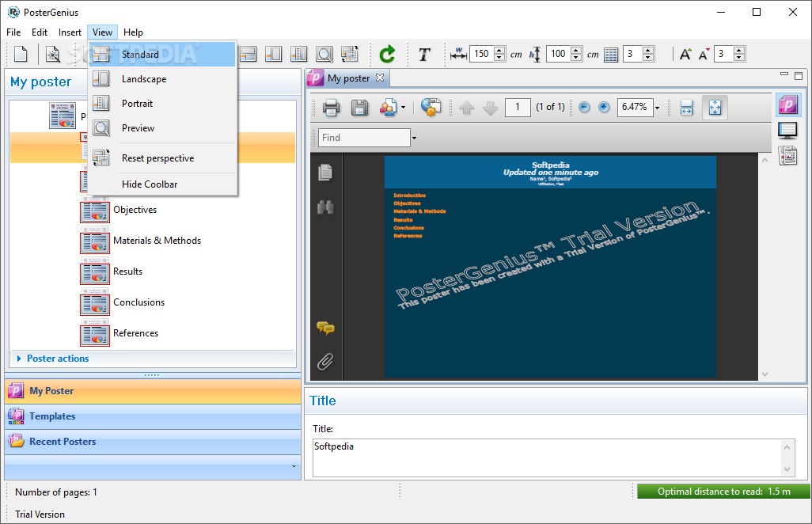Click the fit page icon
This screenshot has width=812, height=524.
715,108
